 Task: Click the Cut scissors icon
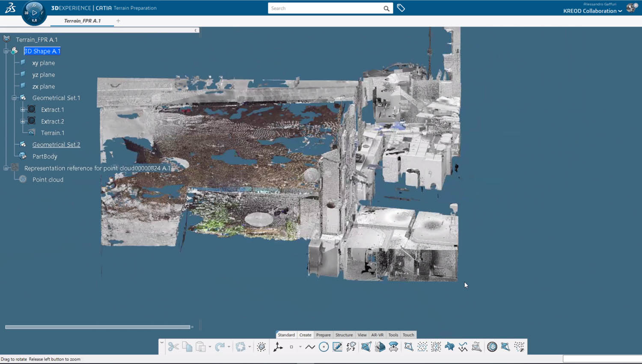click(x=173, y=347)
